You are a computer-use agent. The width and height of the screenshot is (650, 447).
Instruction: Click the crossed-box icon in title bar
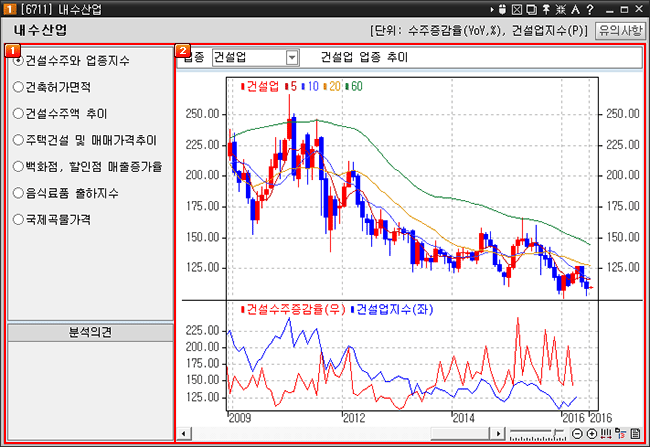517,9
